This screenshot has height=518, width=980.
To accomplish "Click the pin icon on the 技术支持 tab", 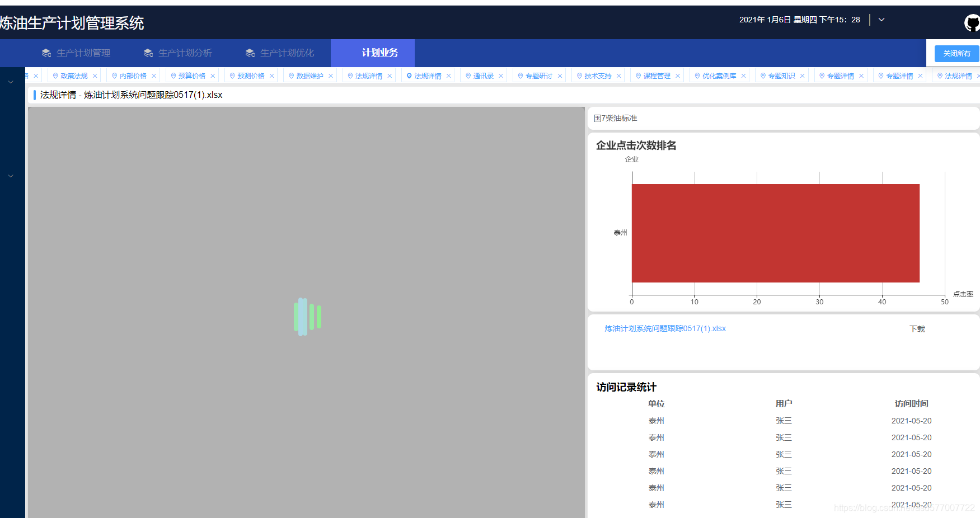I will click(x=579, y=76).
